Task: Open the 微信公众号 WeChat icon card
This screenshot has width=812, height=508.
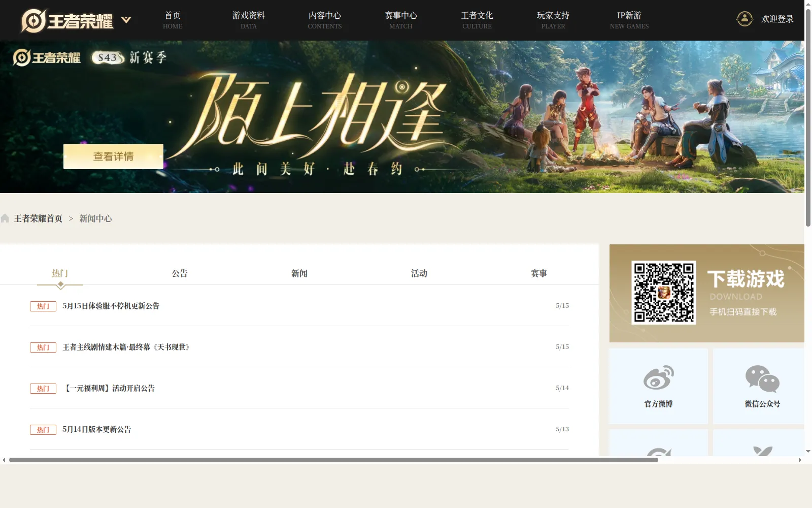Action: (759, 386)
